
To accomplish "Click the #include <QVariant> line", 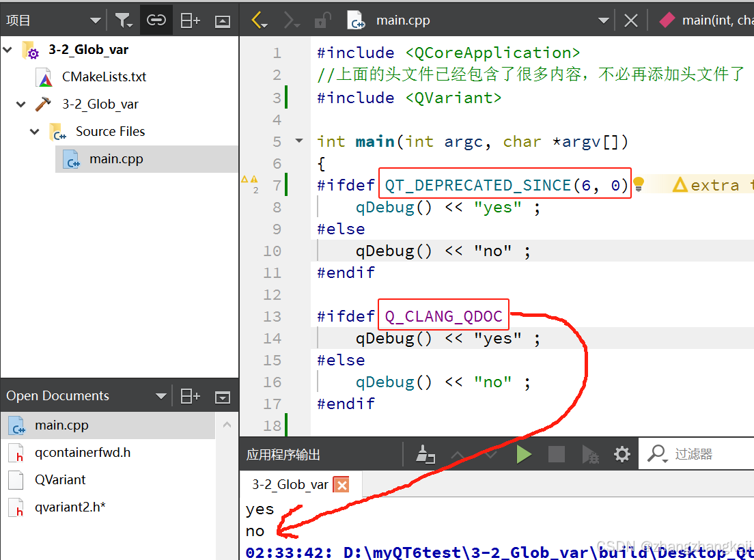I will pyautogui.click(x=409, y=98).
